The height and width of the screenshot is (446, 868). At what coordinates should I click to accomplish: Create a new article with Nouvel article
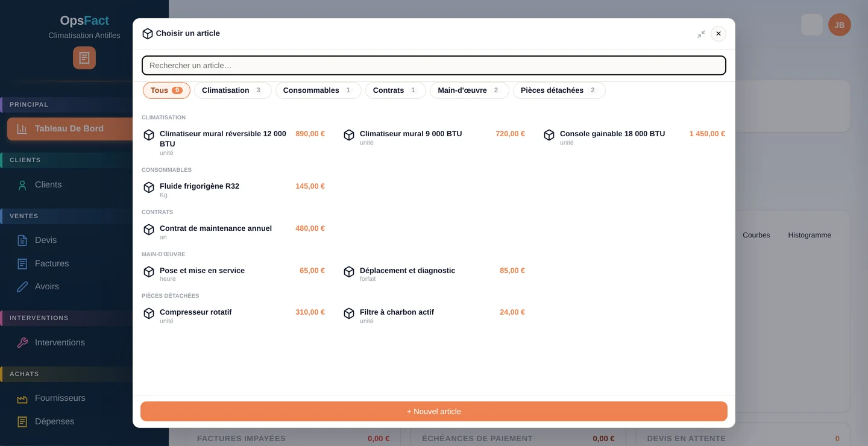[434, 412]
